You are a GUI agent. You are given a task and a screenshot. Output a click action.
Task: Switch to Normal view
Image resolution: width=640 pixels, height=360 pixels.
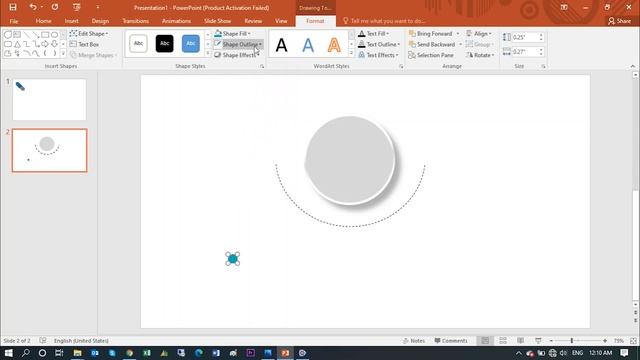tap(485, 340)
